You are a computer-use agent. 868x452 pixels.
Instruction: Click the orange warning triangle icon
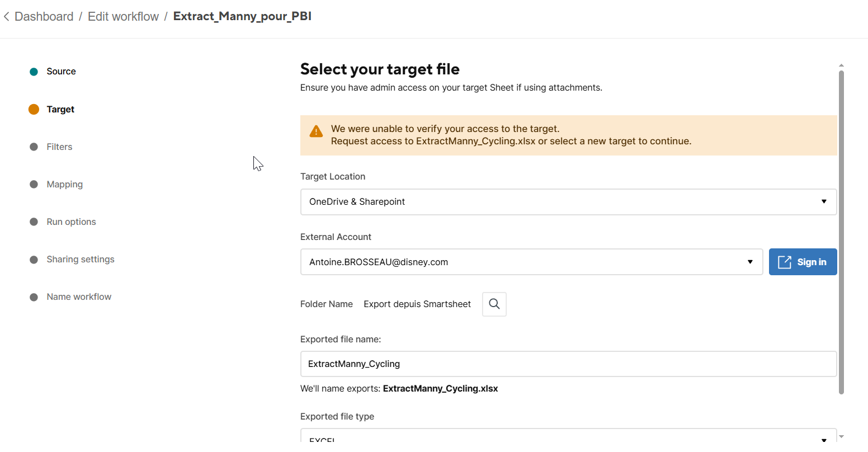pyautogui.click(x=316, y=132)
